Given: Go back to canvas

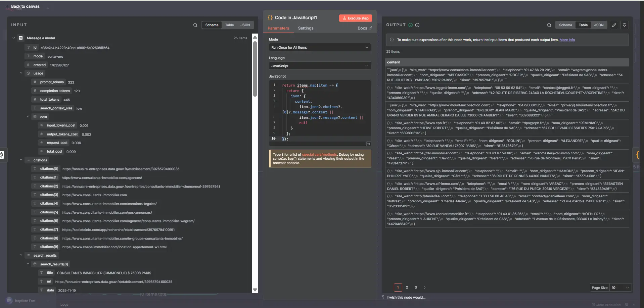Looking at the screenshot, I should pos(25,6).
